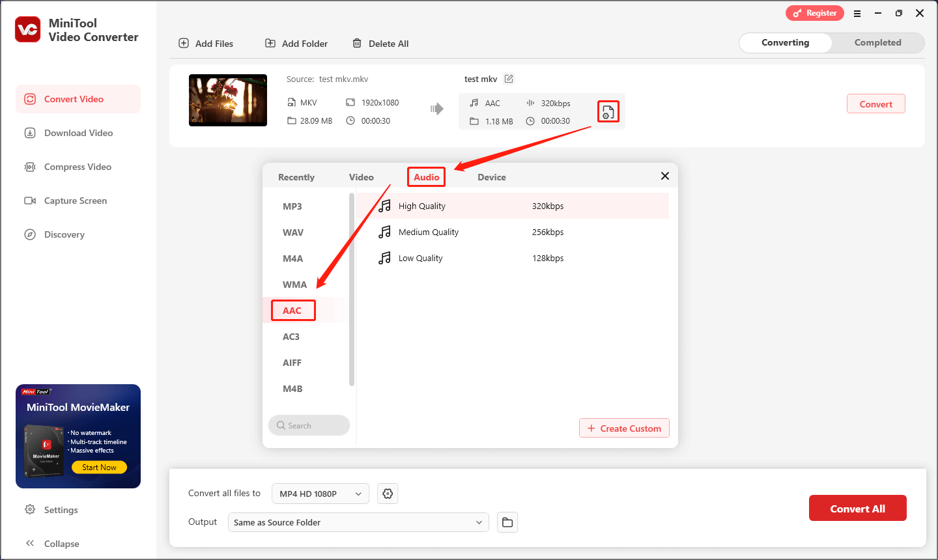This screenshot has width=938, height=560.
Task: Open the Output folder dropdown
Action: click(x=358, y=522)
